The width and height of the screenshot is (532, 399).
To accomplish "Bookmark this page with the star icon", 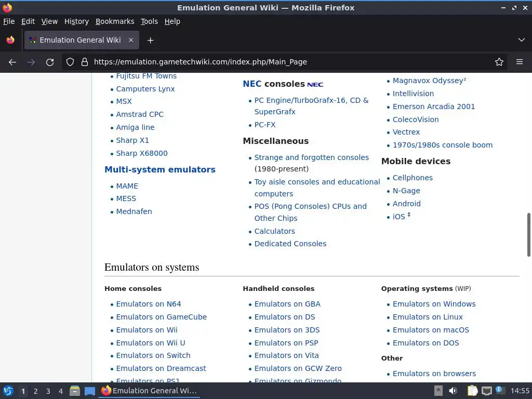I will coord(499,62).
